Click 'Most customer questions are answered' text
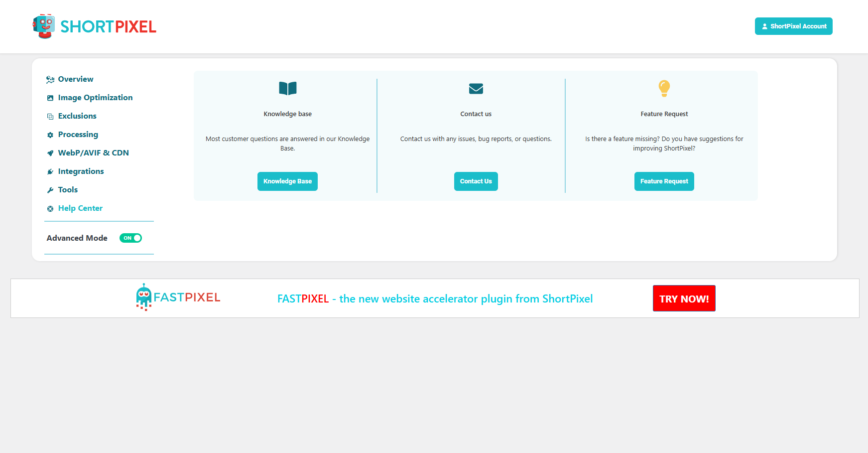The height and width of the screenshot is (453, 868). coord(288,144)
